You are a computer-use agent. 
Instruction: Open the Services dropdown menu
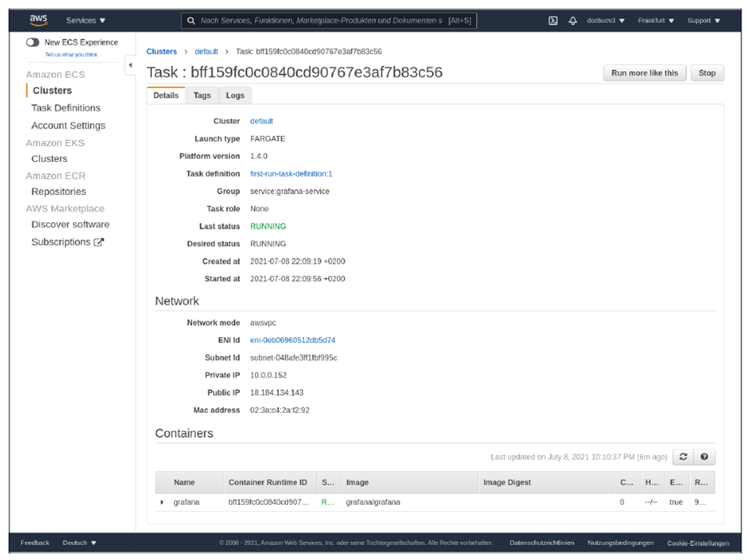85,20
